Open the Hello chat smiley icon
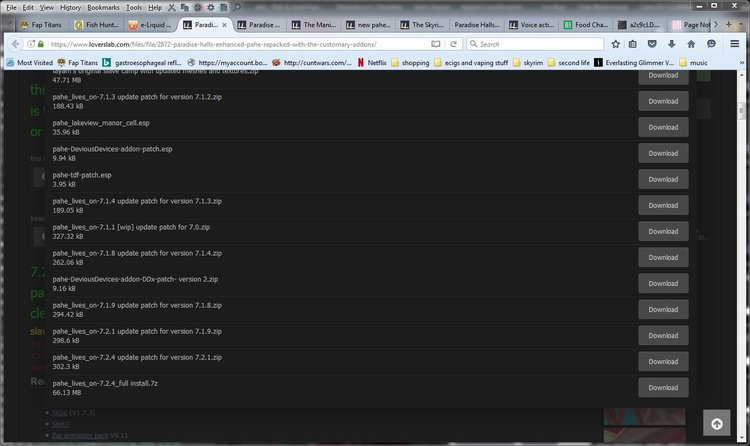Viewport: 750px width, 446px height. click(x=711, y=44)
